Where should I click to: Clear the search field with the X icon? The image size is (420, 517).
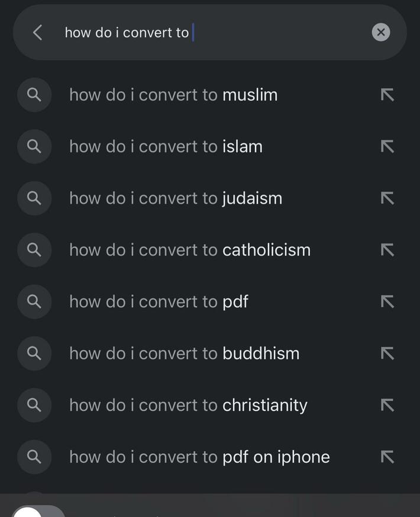click(x=380, y=33)
